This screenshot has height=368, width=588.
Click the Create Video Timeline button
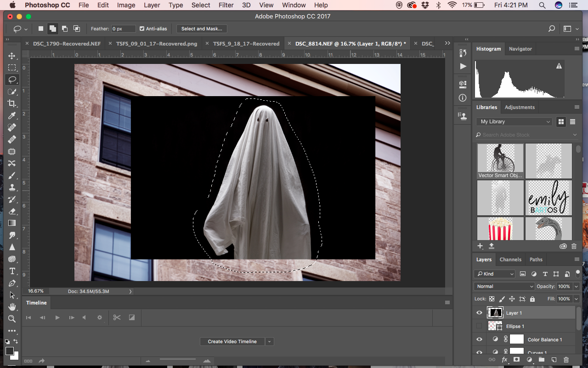pos(232,341)
